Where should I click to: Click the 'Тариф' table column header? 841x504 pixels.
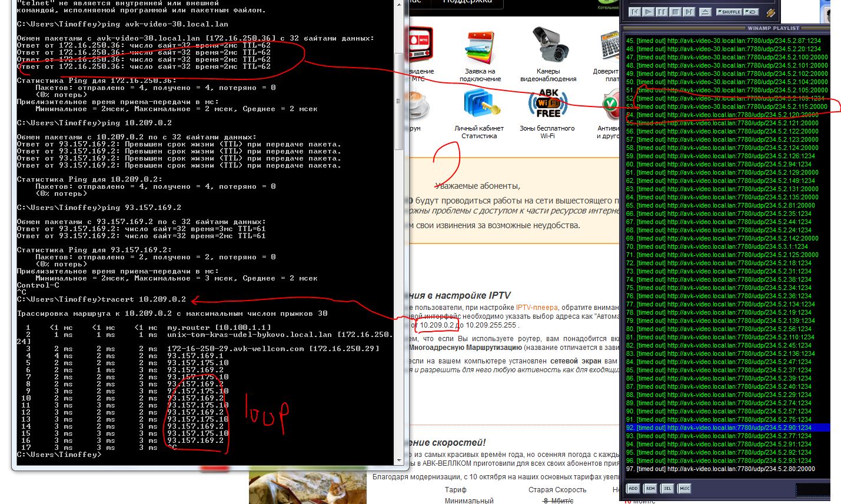tap(456, 490)
